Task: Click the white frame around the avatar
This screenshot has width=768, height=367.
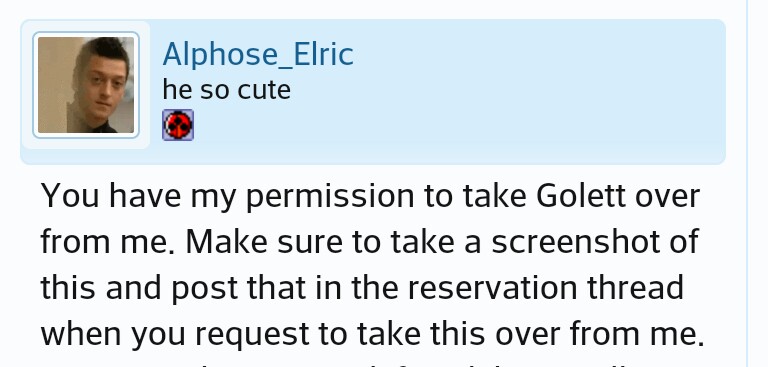Action: point(86,85)
